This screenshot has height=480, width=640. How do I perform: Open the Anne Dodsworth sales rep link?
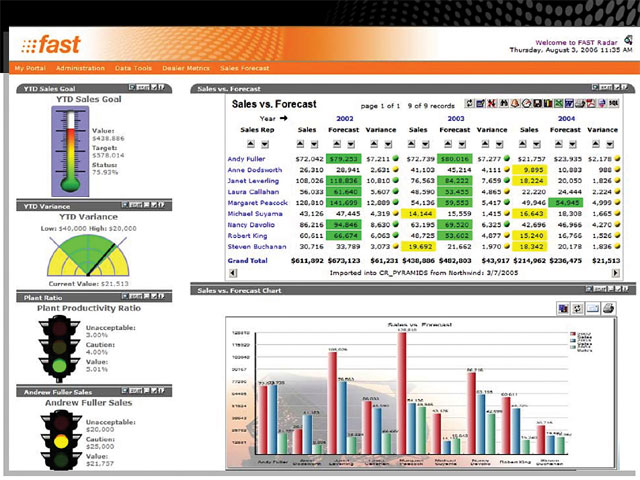pyautogui.click(x=255, y=170)
